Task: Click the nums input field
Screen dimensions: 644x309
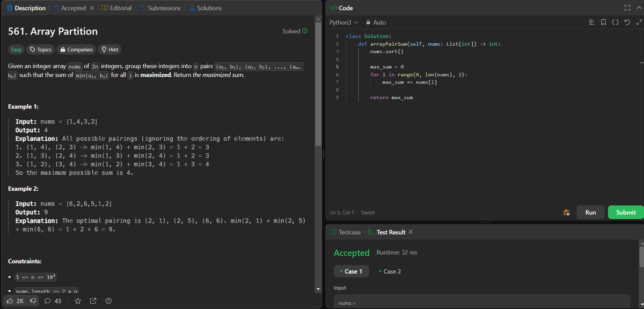Action: tap(482, 301)
